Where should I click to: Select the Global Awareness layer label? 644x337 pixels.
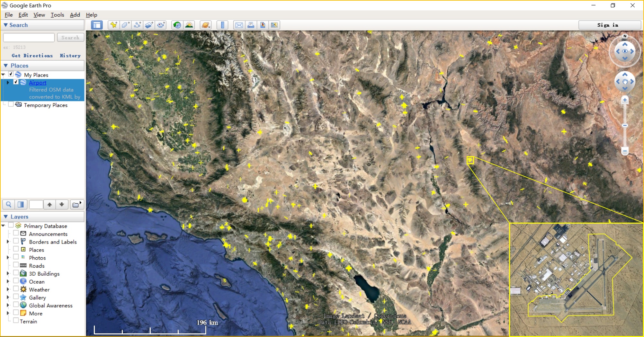(x=51, y=306)
